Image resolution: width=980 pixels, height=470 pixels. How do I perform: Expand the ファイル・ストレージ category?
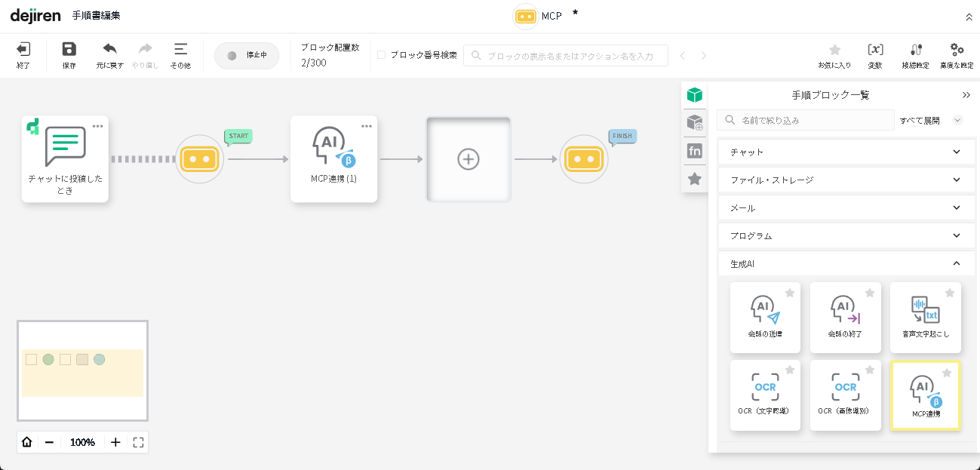click(845, 180)
